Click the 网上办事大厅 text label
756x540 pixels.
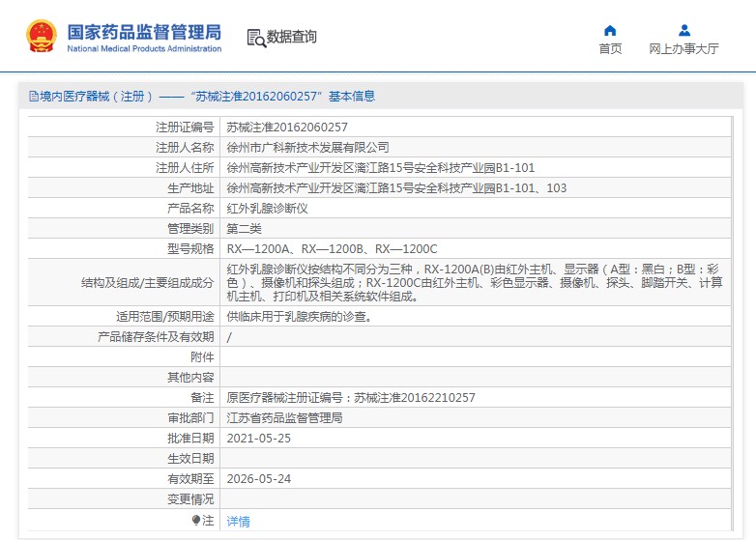(683, 48)
